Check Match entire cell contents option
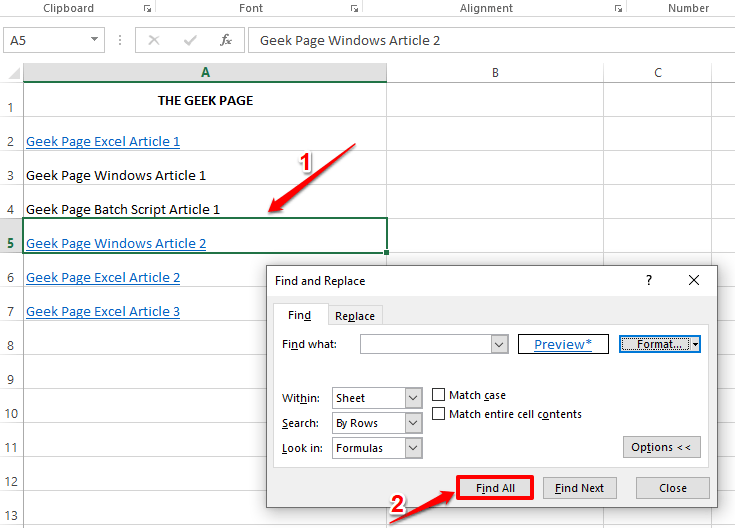This screenshot has width=735, height=528. point(439,414)
